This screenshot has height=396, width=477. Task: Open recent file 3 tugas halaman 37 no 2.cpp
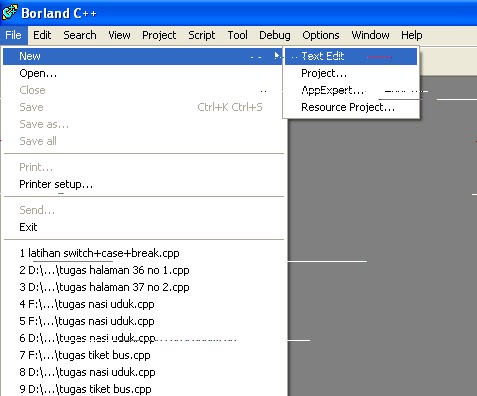143,287
